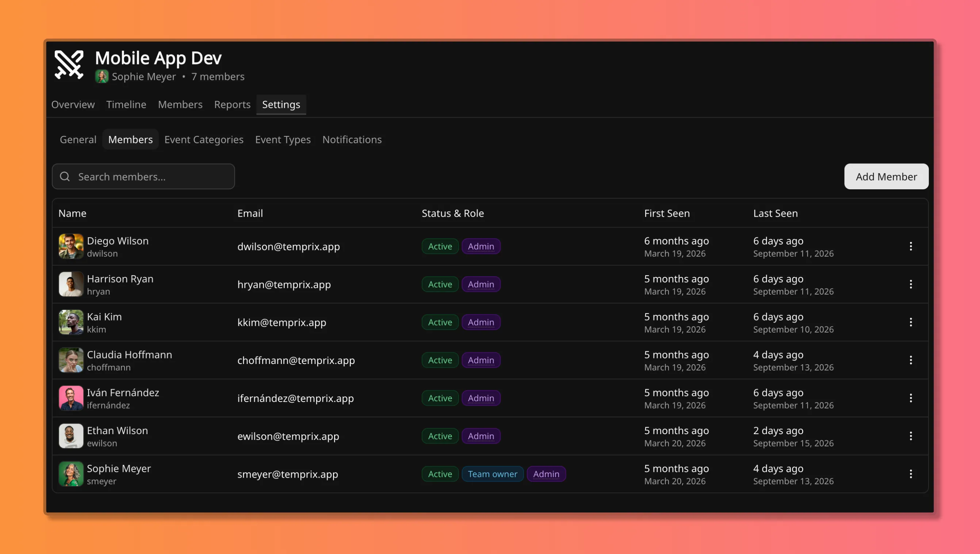
Task: Click the Team owner badge for Sophie Meyer
Action: (493, 474)
